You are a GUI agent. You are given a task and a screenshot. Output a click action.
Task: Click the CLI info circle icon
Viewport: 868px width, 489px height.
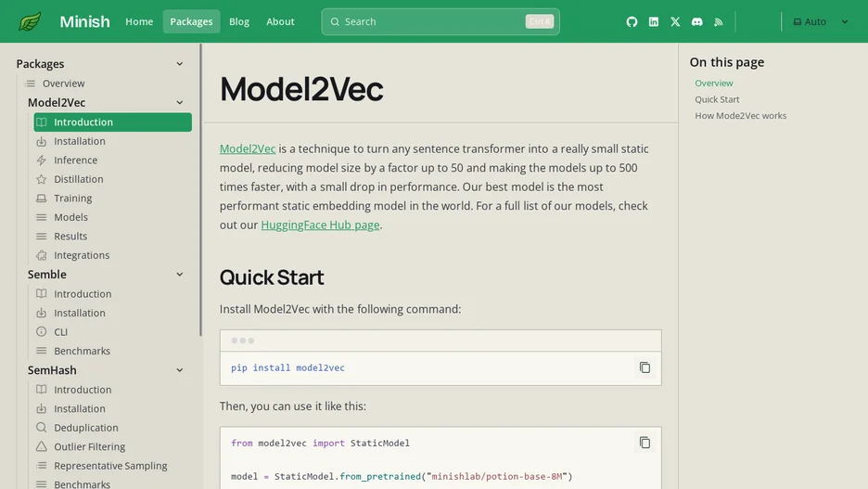click(x=42, y=332)
